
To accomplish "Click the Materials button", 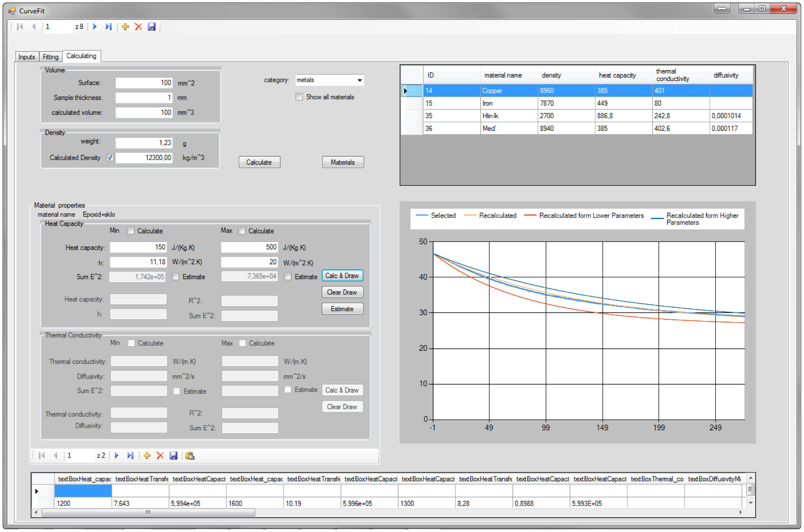I will (343, 162).
